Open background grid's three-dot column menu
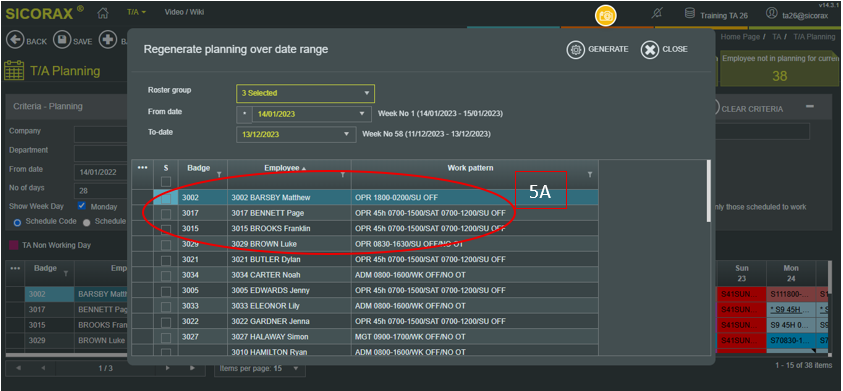Image resolution: width=843 pixels, height=391 pixels. [15, 268]
